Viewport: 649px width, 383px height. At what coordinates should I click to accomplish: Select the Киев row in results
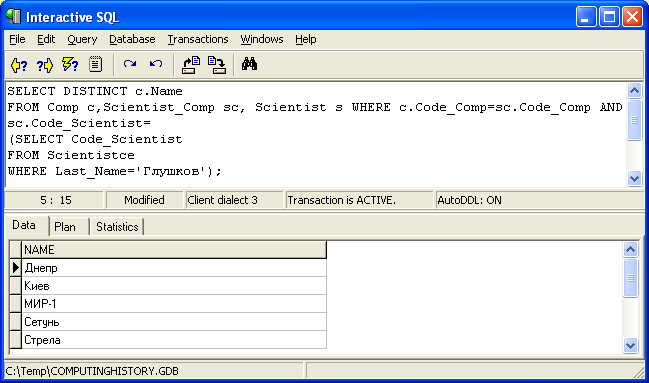tap(174, 286)
